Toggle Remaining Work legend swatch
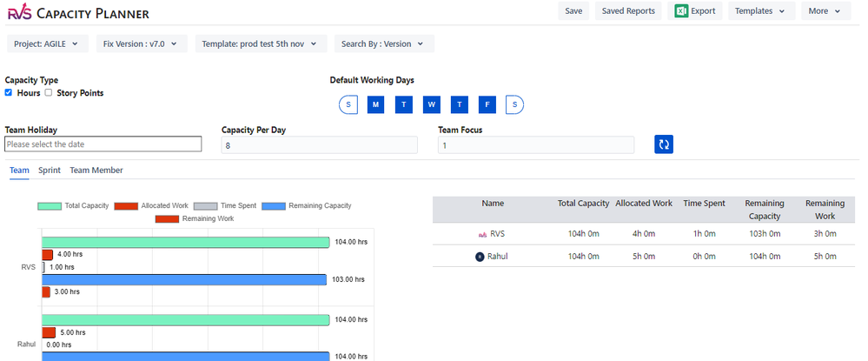The width and height of the screenshot is (868, 361). pos(167,219)
